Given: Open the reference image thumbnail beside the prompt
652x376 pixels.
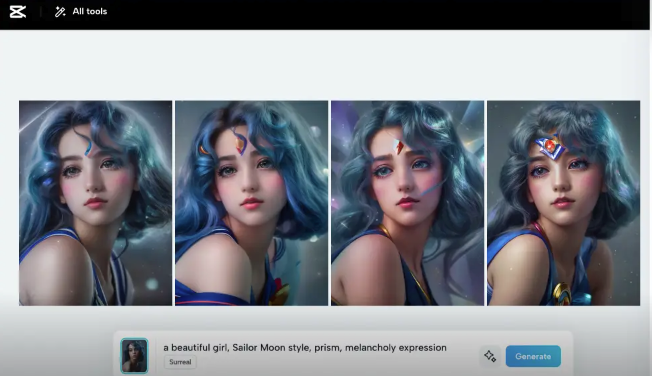Looking at the screenshot, I should [x=134, y=356].
